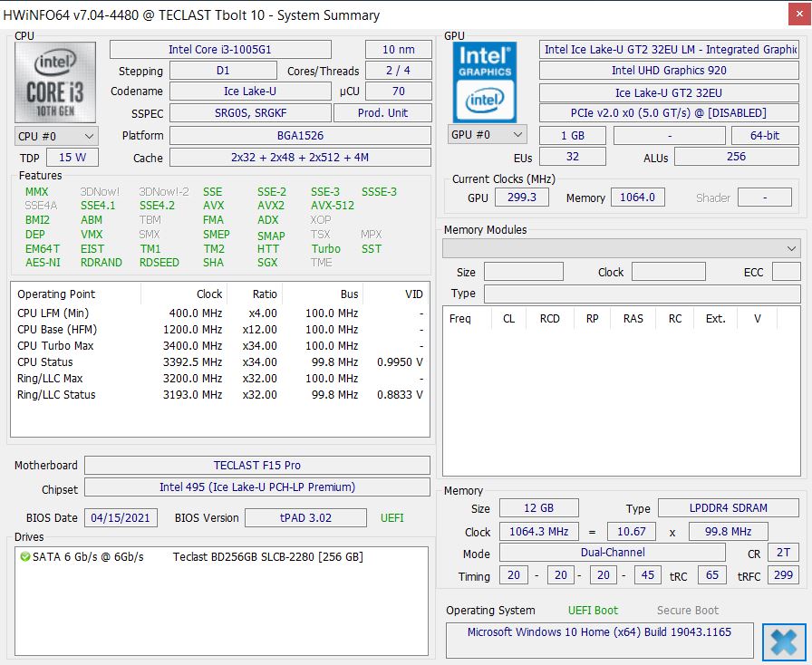812x665 pixels.
Task: Select the Ring/LLC Max row
Action: pyautogui.click(x=220, y=379)
